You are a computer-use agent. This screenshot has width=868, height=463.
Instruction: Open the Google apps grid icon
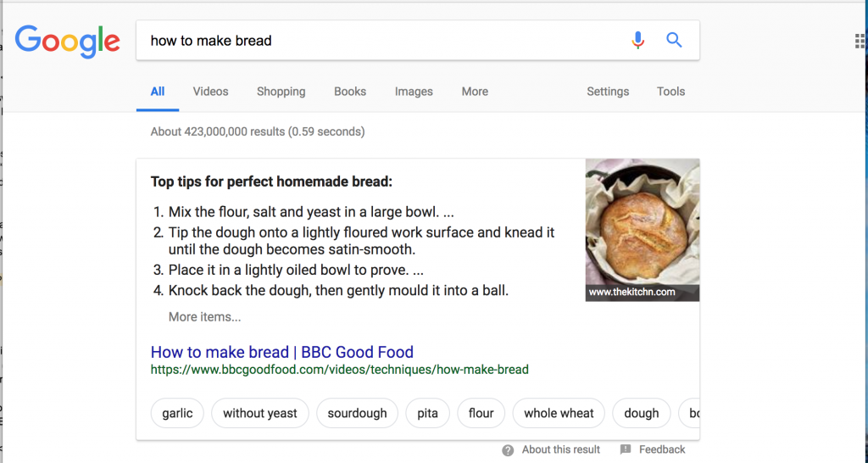pyautogui.click(x=860, y=41)
